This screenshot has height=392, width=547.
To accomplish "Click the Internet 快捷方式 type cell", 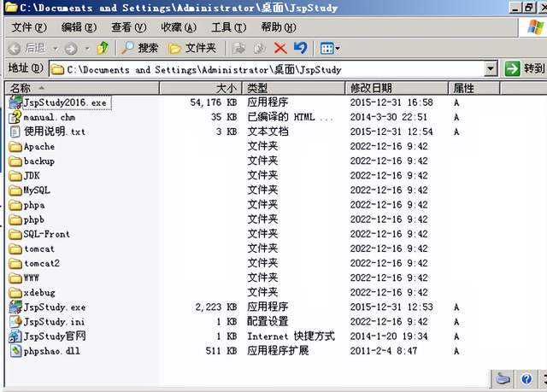I will [x=291, y=336].
